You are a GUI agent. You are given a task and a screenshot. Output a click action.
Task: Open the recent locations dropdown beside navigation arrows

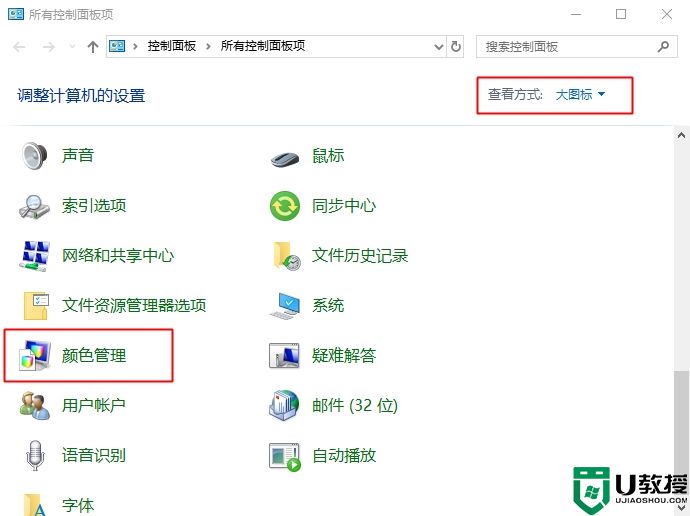tap(72, 47)
